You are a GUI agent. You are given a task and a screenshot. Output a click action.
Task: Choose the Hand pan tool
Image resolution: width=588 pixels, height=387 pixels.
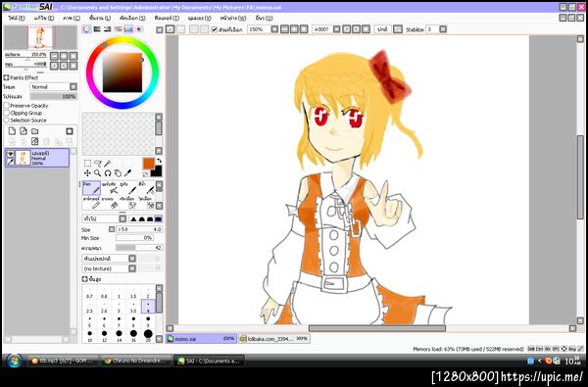tap(118, 172)
